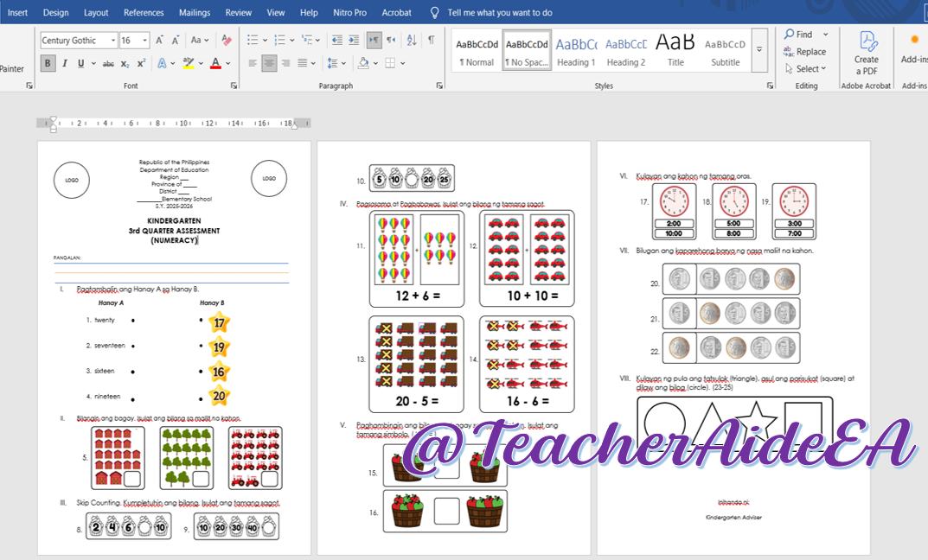
Task: Toggle Subscript formatting
Action: (x=125, y=64)
